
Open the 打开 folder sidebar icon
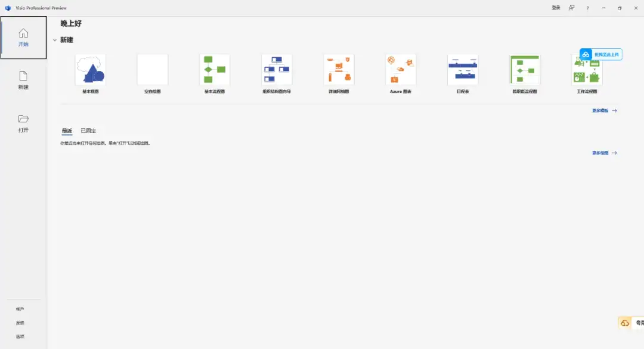click(x=23, y=119)
